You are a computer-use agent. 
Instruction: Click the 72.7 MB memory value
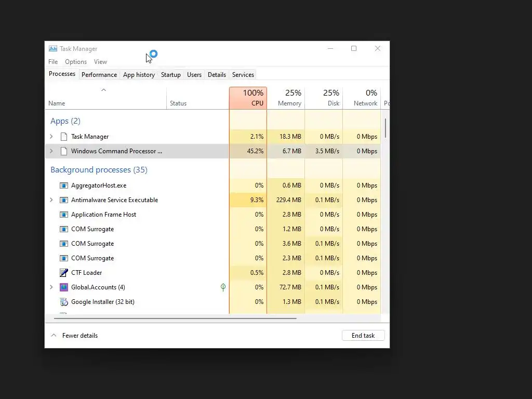click(x=290, y=287)
